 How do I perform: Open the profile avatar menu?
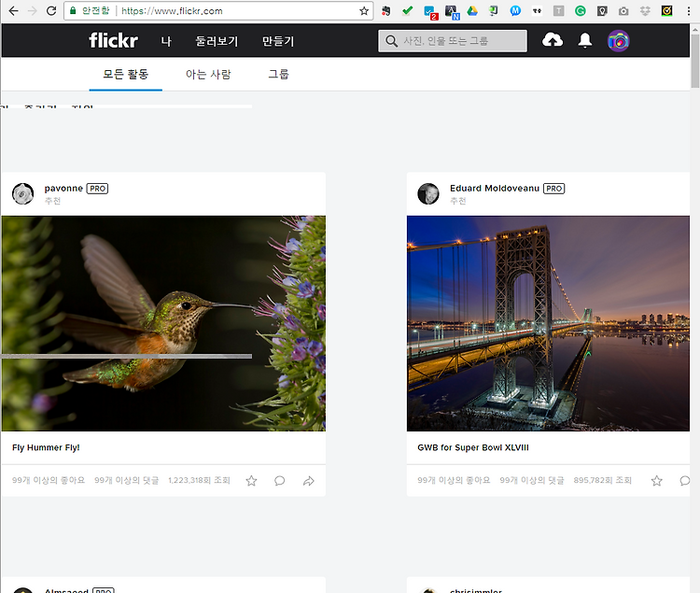point(618,41)
